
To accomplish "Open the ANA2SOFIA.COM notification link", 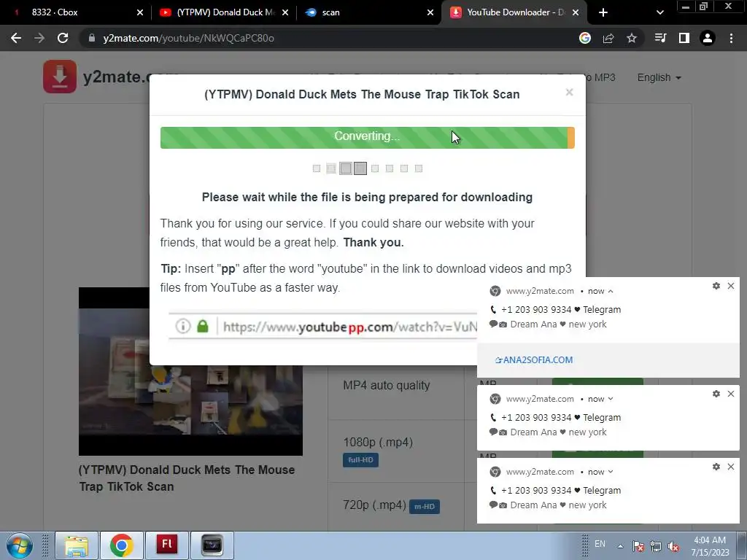I will pos(534,360).
